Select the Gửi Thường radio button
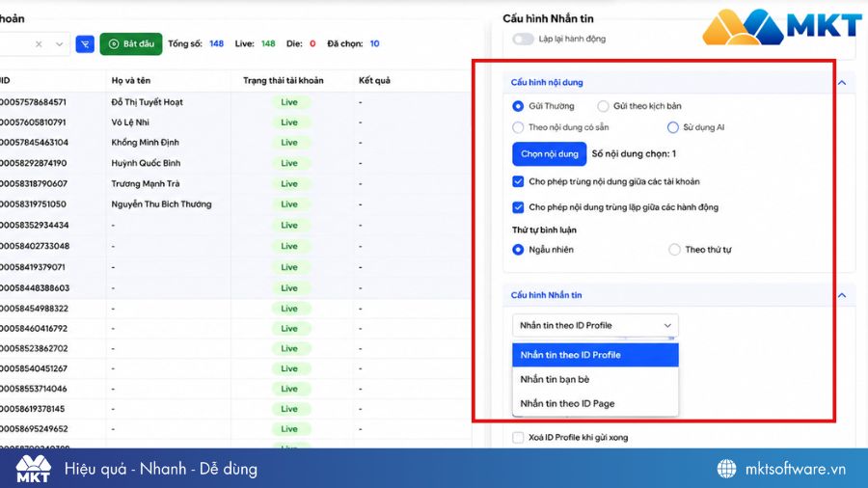The width and height of the screenshot is (868, 488). [x=518, y=106]
